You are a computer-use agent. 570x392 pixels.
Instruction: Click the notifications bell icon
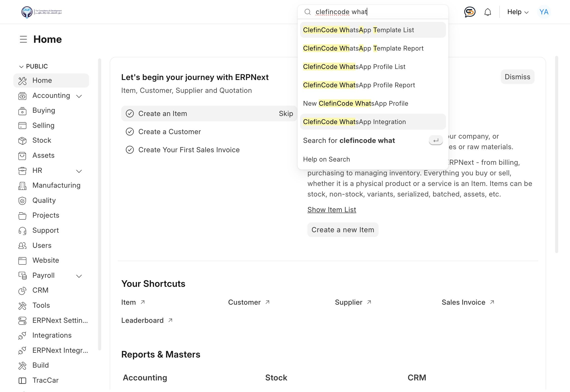click(487, 12)
